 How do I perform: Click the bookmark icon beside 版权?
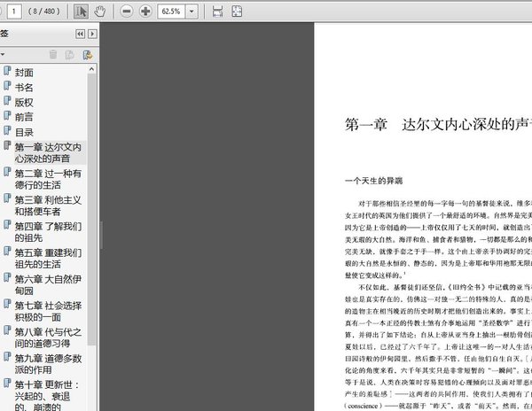(7, 101)
